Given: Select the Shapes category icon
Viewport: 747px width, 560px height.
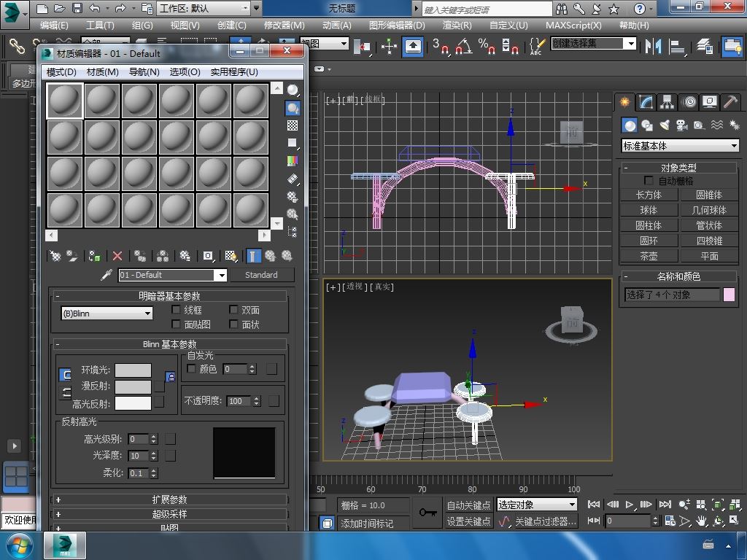Looking at the screenshot, I should [x=647, y=125].
